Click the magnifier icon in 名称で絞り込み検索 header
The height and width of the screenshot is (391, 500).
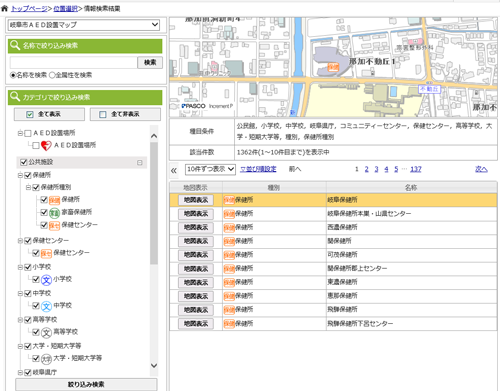(15, 45)
